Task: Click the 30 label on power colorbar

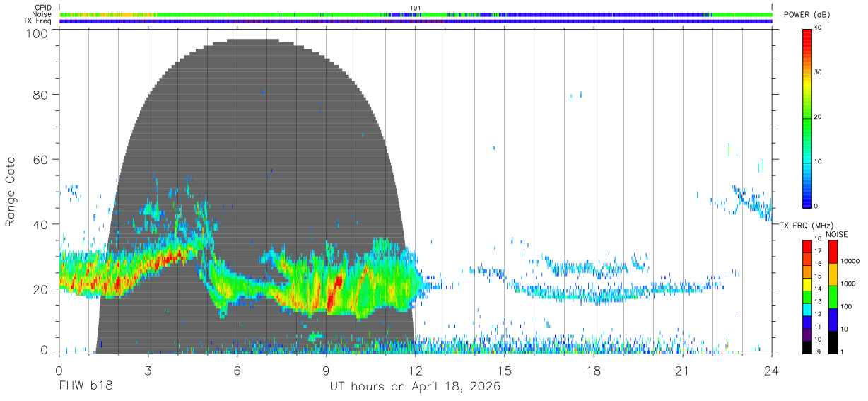Action: (819, 72)
